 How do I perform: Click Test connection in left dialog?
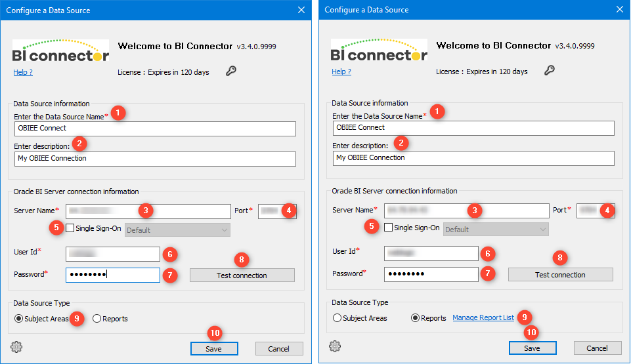pos(242,275)
